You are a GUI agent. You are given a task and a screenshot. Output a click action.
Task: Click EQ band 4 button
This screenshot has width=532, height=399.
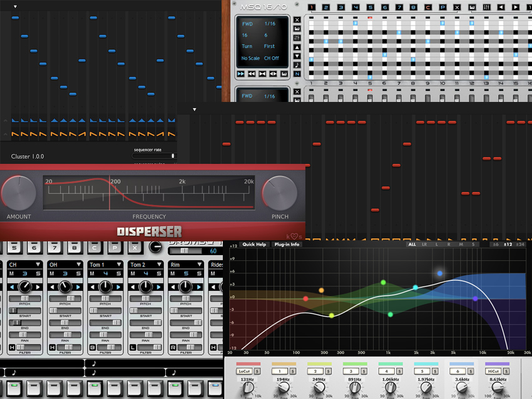click(386, 371)
